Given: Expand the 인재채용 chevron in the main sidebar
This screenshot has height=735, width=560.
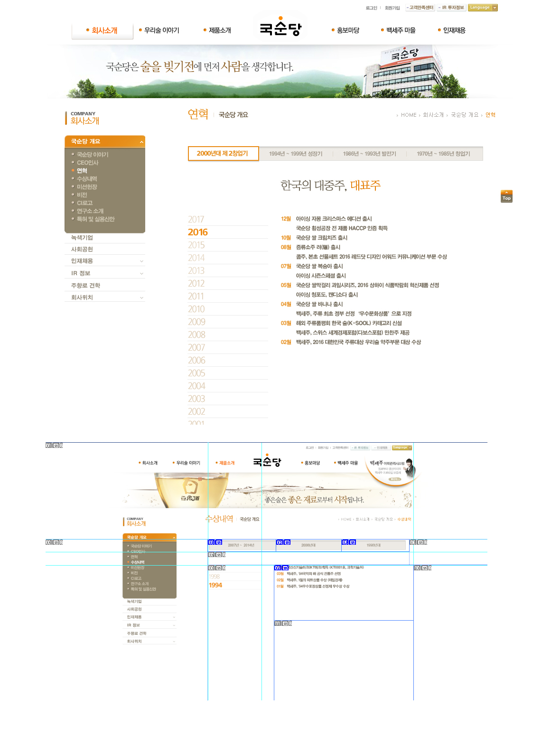Looking at the screenshot, I should [141, 261].
